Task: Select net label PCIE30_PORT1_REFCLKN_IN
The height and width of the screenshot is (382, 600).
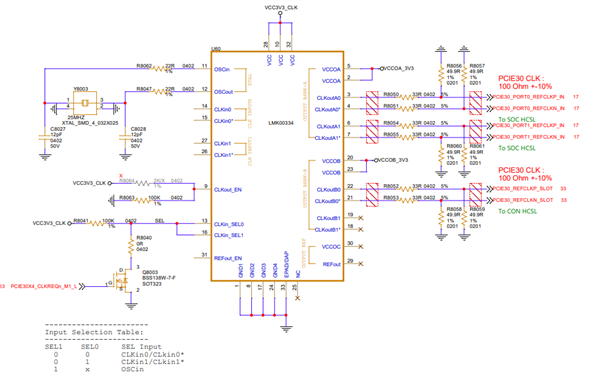Action: pos(528,137)
